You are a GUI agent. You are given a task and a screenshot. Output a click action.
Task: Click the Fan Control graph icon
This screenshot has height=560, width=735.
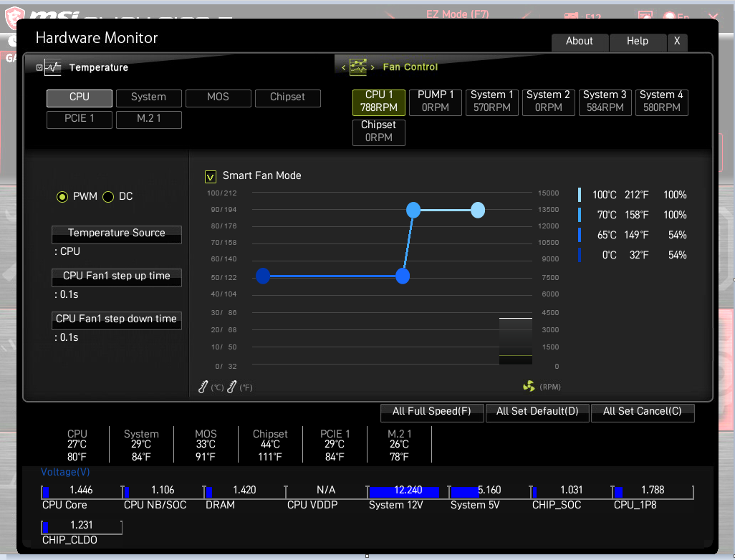click(x=357, y=67)
